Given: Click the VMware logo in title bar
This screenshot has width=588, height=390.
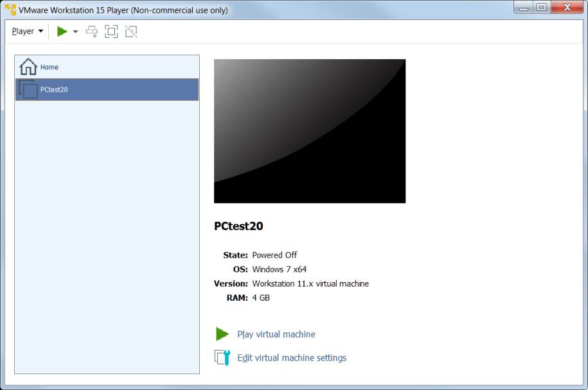Looking at the screenshot, I should [x=10, y=10].
